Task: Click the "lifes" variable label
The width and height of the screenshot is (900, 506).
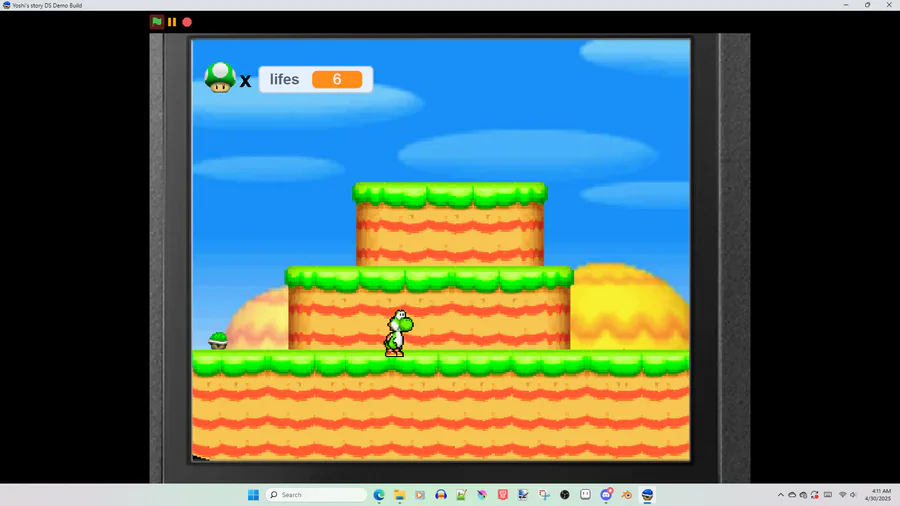Action: 285,79
